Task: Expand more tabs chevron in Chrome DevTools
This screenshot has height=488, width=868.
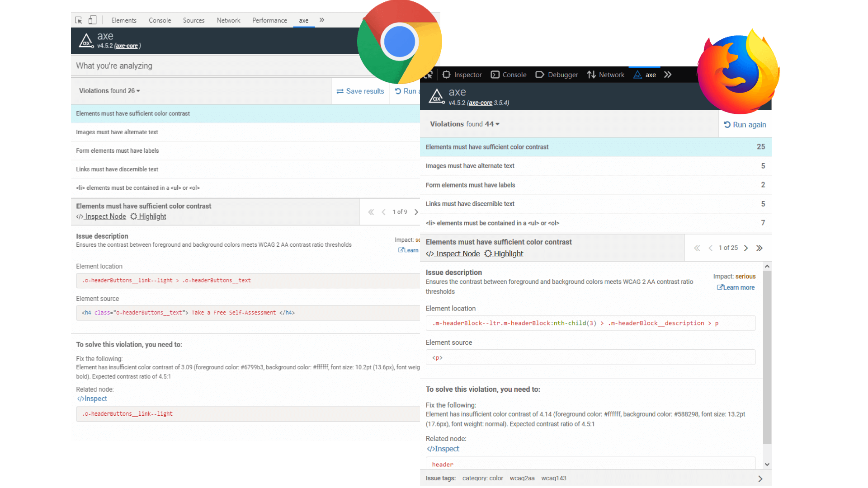Action: (x=322, y=20)
